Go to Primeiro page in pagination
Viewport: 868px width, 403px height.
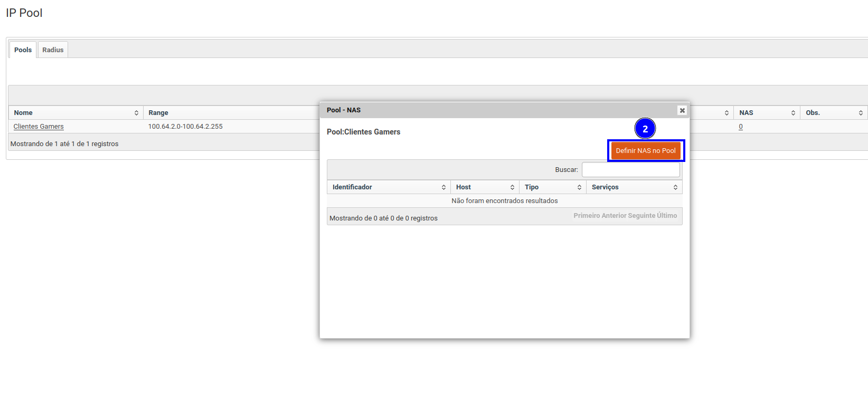[x=587, y=216]
